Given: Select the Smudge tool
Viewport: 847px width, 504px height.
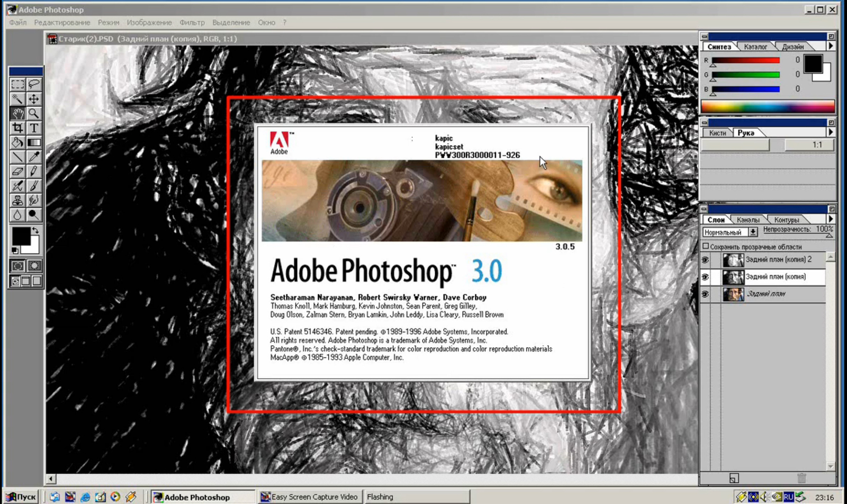Looking at the screenshot, I should pyautogui.click(x=34, y=201).
